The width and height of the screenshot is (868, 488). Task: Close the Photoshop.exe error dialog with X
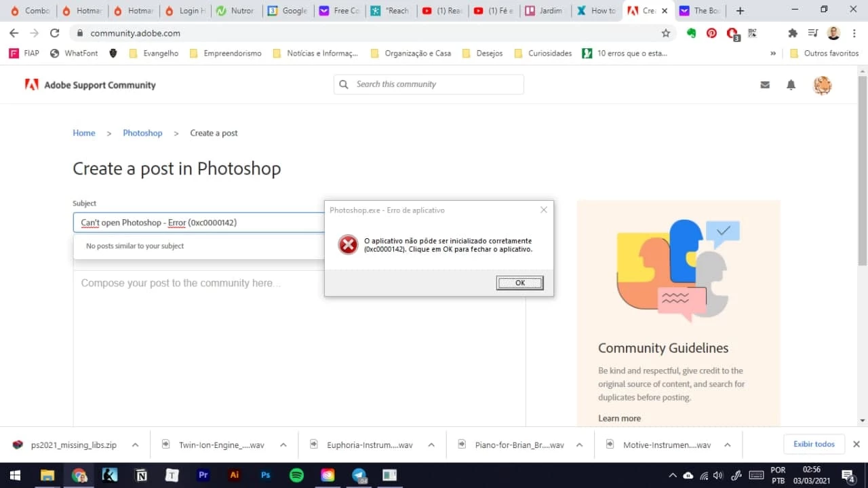(x=543, y=210)
